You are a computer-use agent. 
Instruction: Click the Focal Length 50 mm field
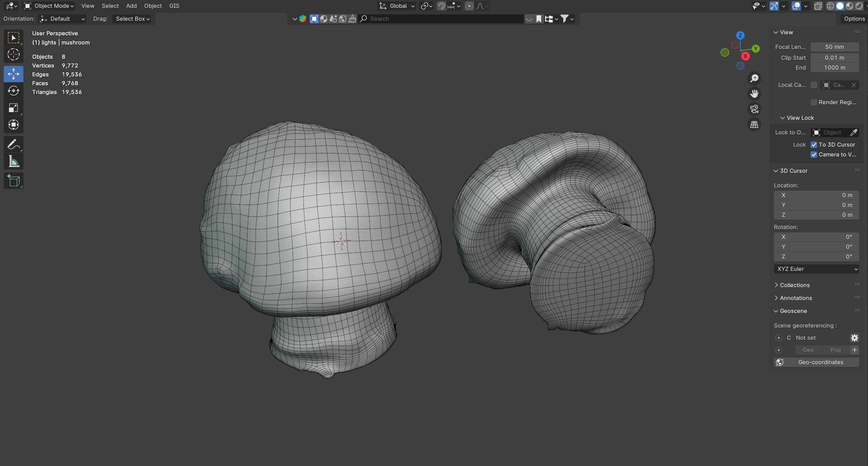tap(834, 47)
